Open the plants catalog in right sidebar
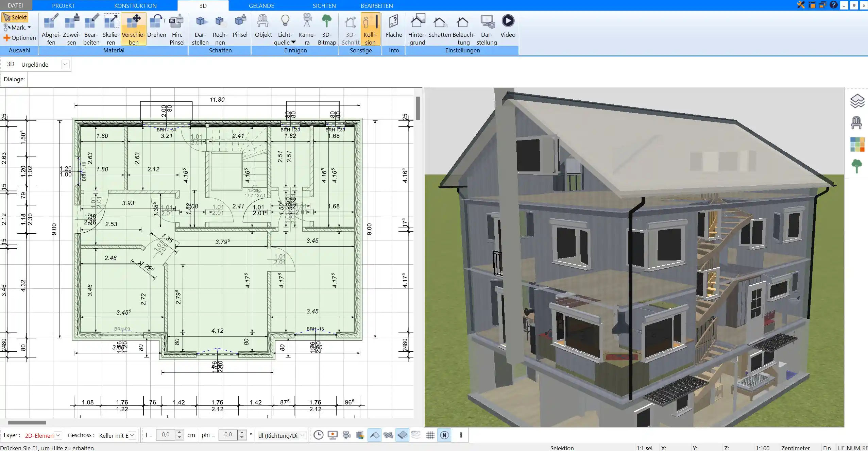 tap(857, 166)
